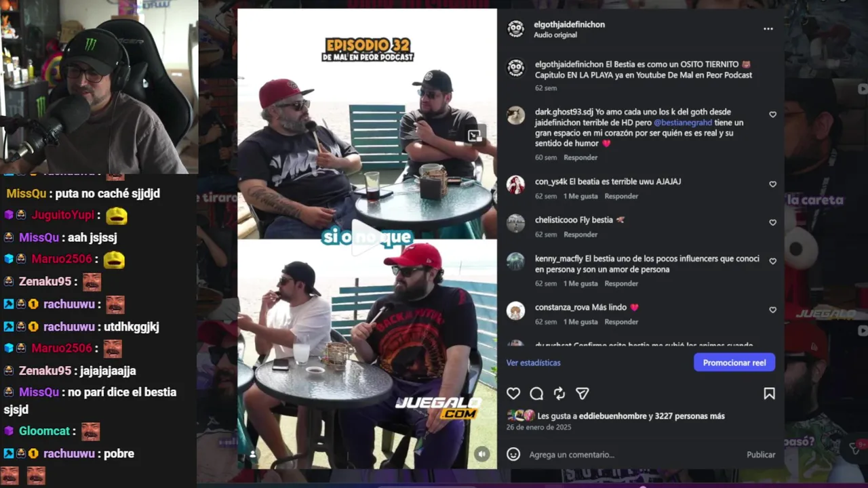868x488 pixels.
Task: Open the three-dot options menu
Action: [x=768, y=28]
